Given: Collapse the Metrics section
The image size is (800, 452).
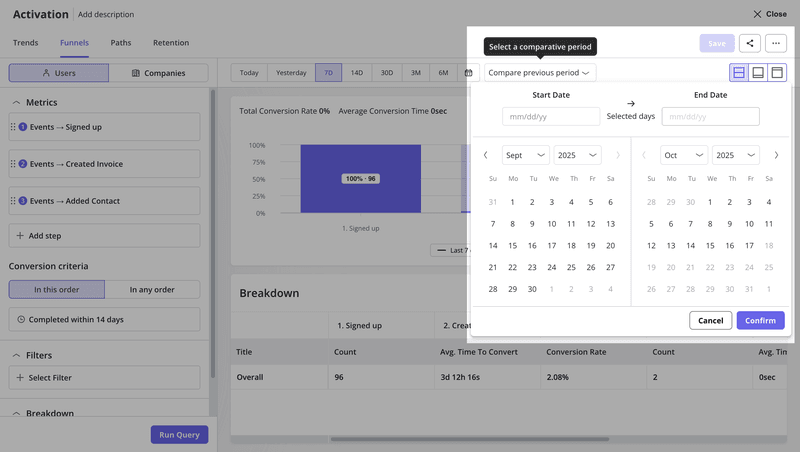Looking at the screenshot, I should pos(17,102).
